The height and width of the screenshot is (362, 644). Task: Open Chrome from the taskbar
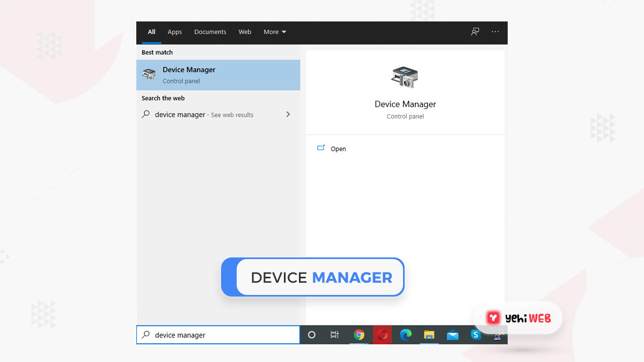tap(360, 335)
